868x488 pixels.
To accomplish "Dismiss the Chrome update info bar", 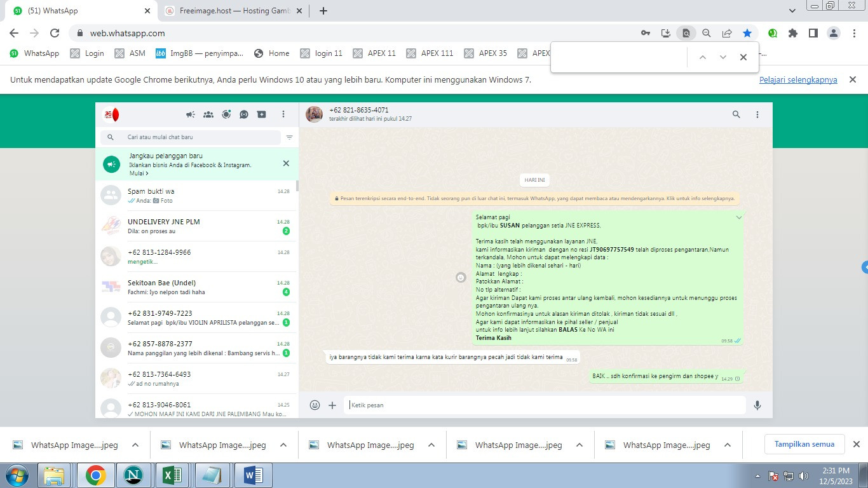I will [853, 79].
